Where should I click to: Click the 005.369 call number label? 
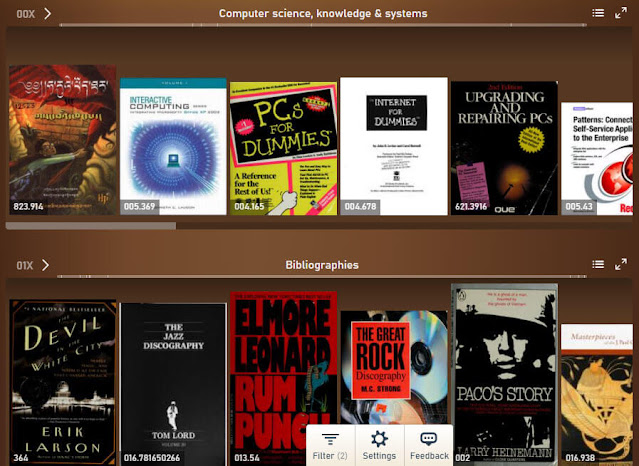click(139, 207)
